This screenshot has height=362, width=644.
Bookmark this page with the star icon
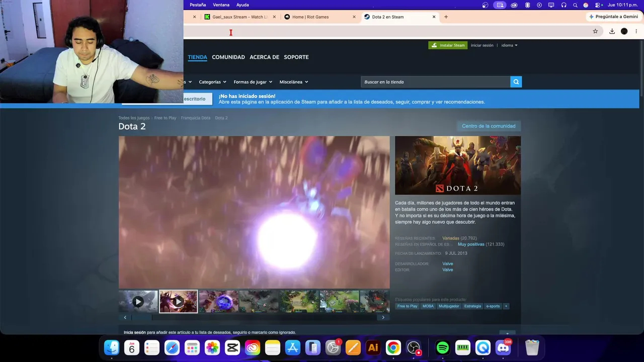tap(595, 31)
